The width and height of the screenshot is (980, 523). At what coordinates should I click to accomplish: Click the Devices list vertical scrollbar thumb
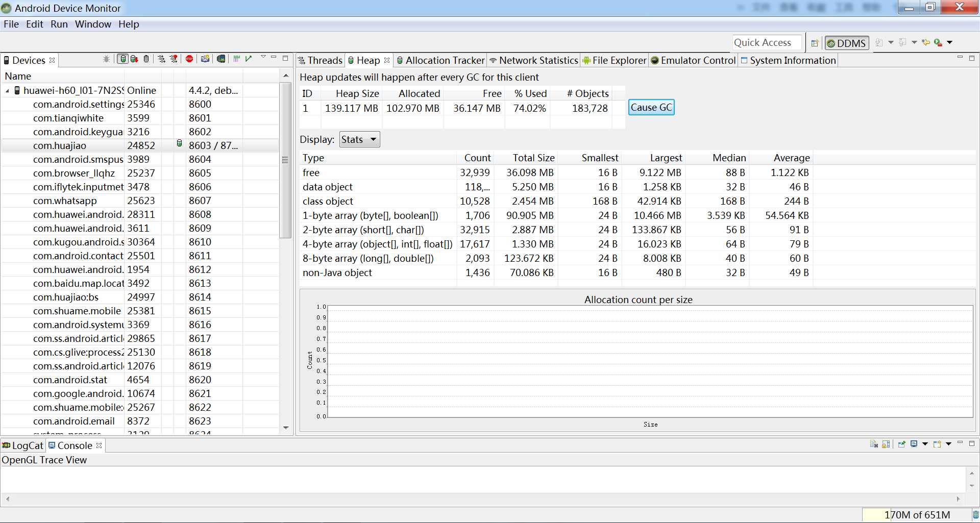click(285, 160)
